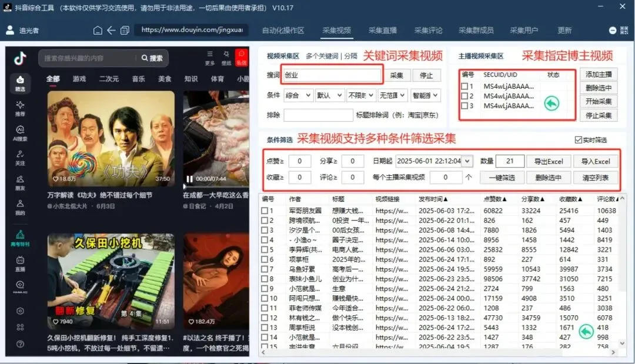Open the 《功夫》 video thumbnail
The width and height of the screenshot is (635, 364).
click(x=111, y=138)
